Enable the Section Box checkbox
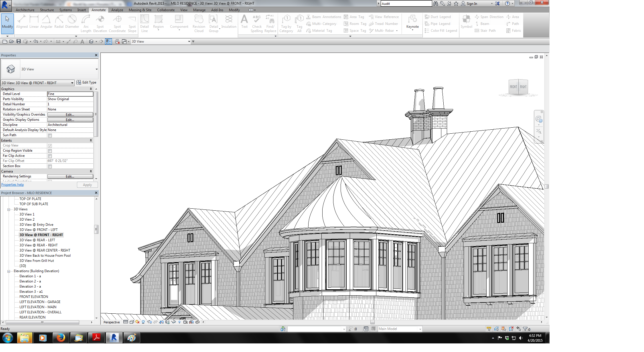Viewport: 644px width, 352px height. coord(50,166)
